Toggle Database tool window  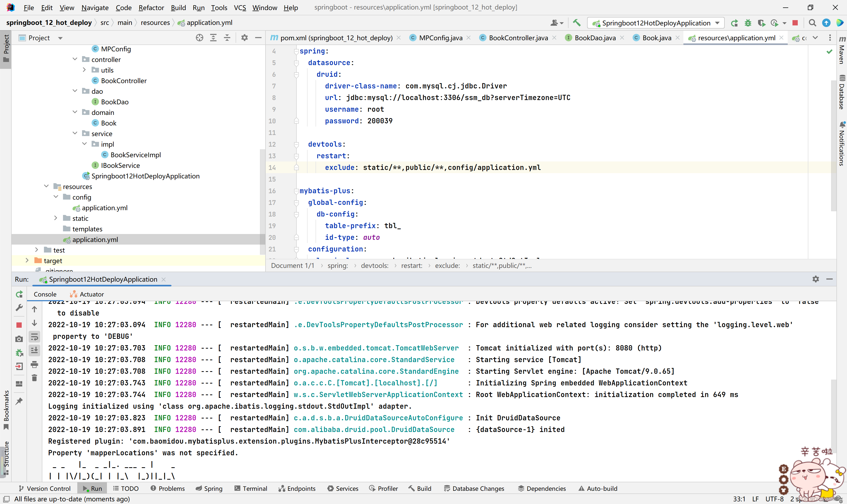click(842, 92)
